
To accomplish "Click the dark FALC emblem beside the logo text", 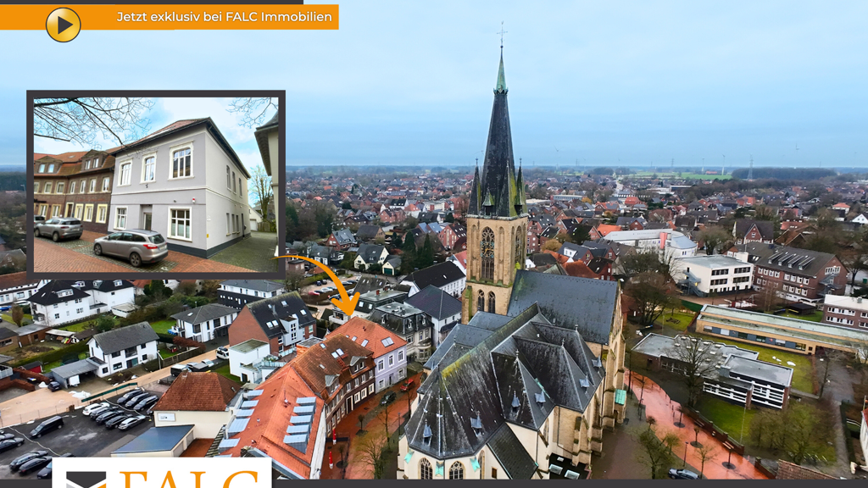I will click(86, 480).
